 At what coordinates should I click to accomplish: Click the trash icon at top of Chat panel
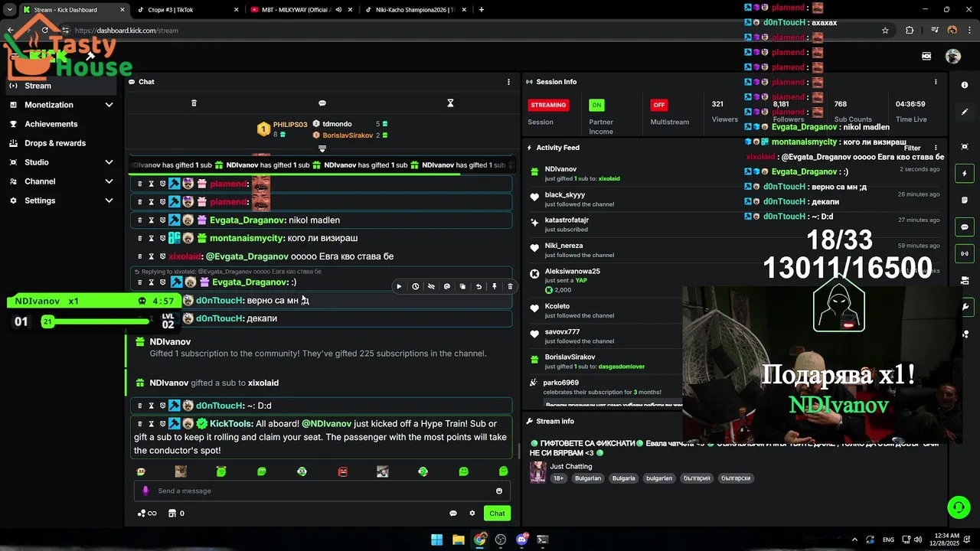[194, 103]
